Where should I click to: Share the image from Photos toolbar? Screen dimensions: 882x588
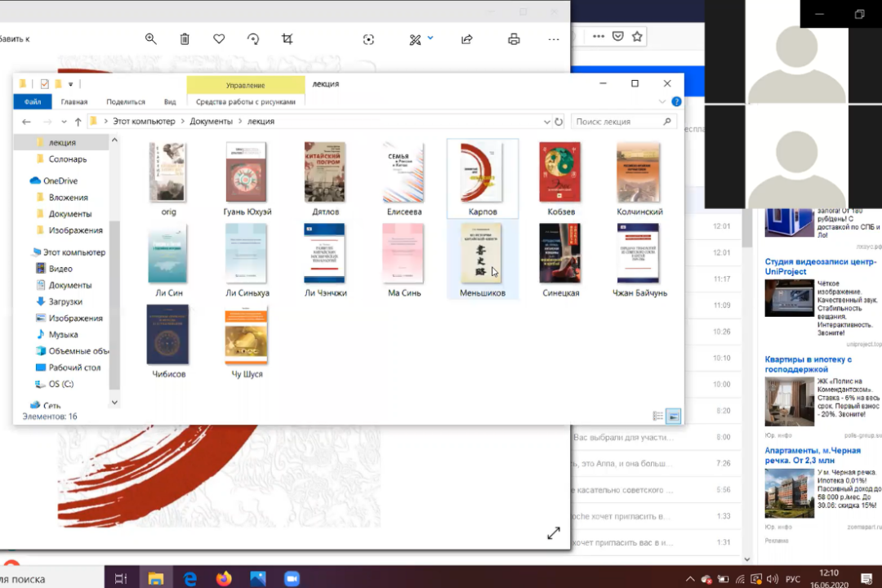coord(467,39)
